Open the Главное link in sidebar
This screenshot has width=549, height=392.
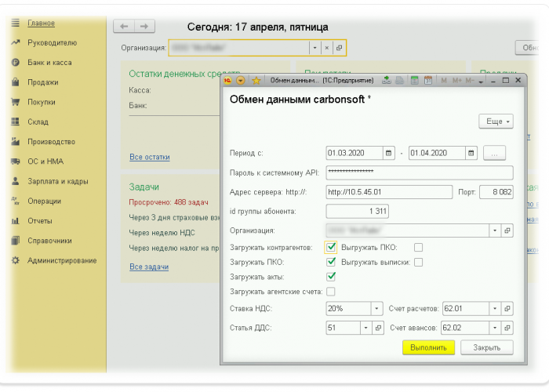point(42,23)
